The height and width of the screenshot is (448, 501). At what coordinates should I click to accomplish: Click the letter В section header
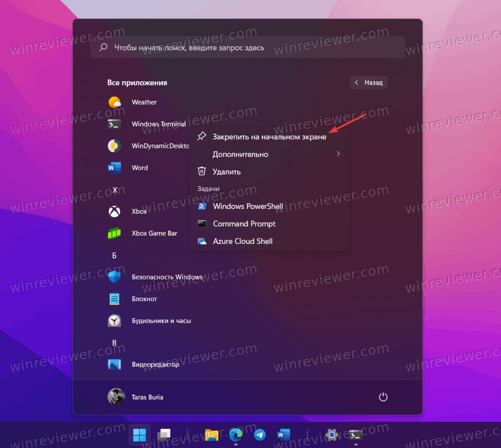point(114,343)
